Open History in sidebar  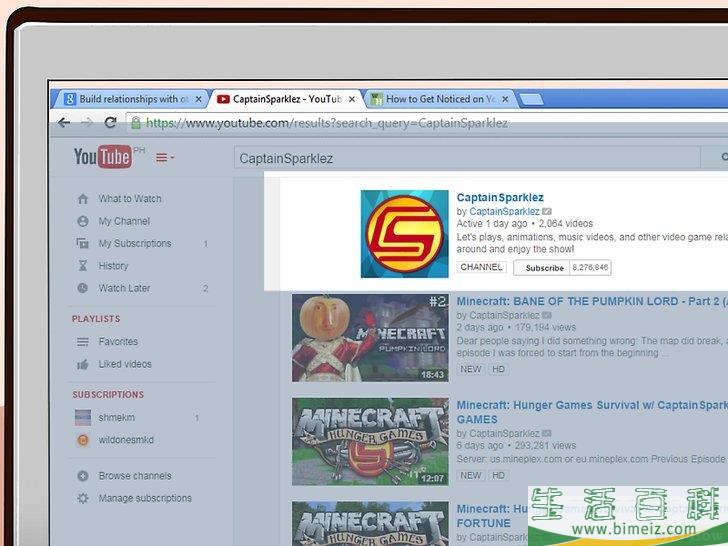point(113,266)
